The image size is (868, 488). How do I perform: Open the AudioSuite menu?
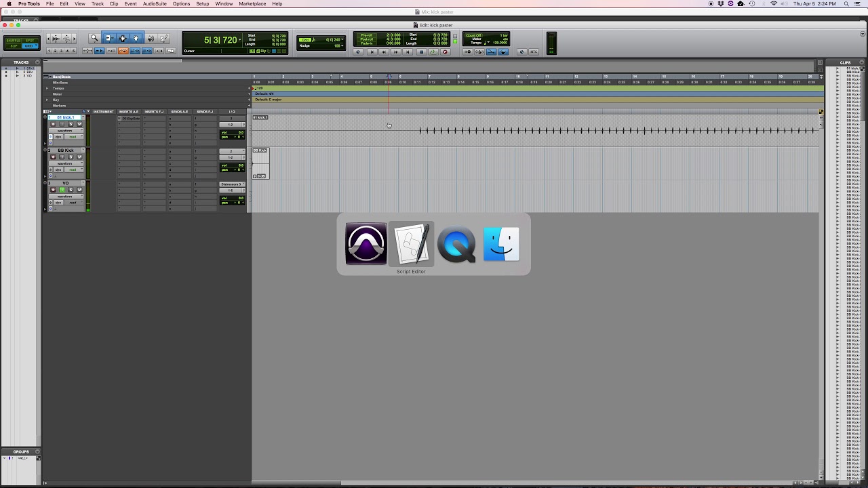(x=155, y=3)
